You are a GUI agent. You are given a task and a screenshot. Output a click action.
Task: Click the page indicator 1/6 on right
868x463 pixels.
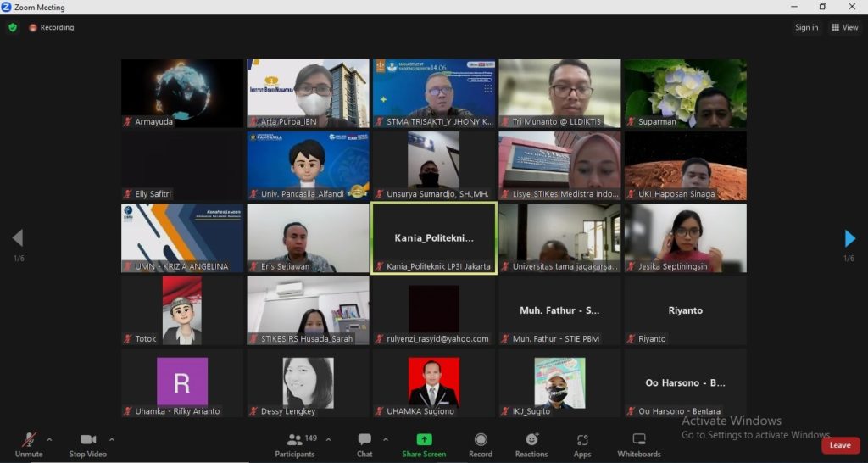849,259
